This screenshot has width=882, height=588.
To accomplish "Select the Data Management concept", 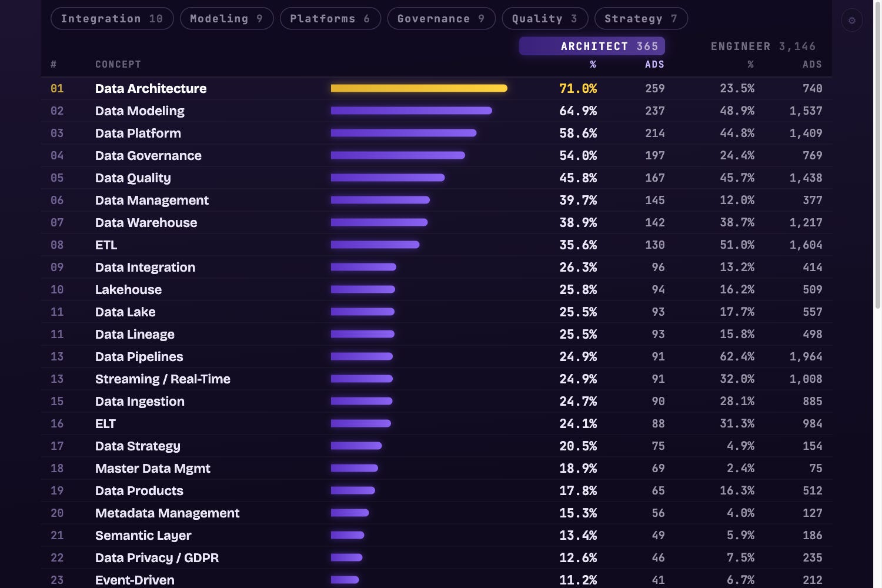I will [x=152, y=200].
